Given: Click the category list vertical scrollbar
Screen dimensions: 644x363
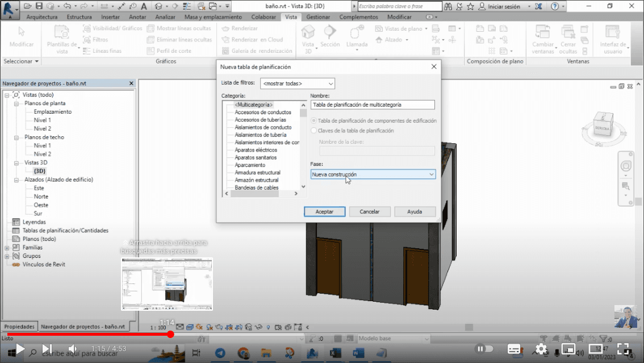Looking at the screenshot, I should tap(303, 113).
